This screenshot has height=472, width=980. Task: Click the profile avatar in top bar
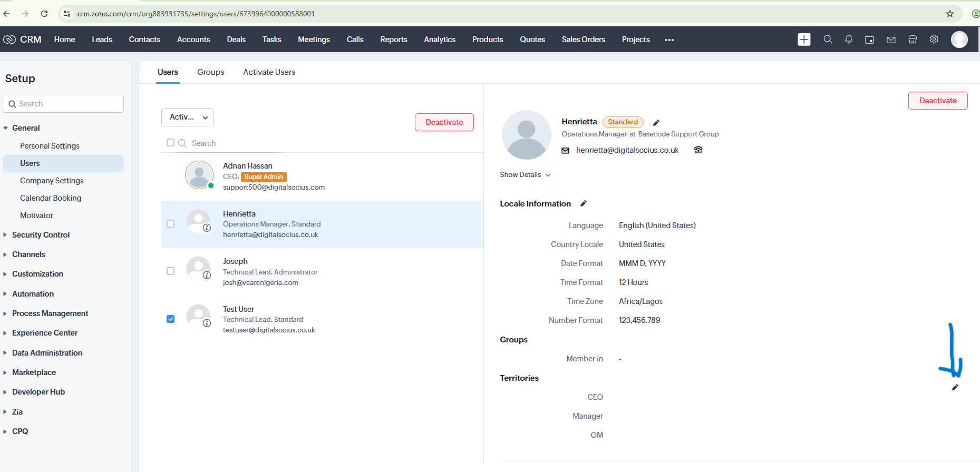click(x=959, y=40)
